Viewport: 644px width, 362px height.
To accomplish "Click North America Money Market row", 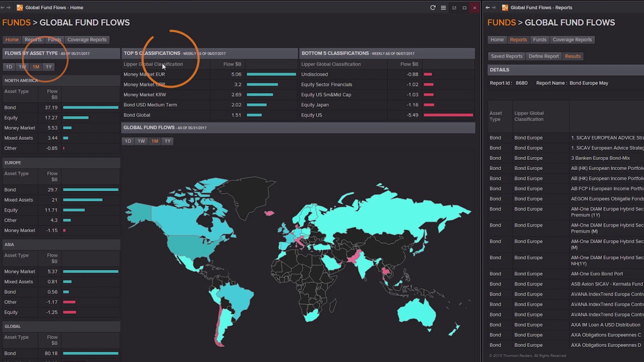I will click(x=61, y=128).
